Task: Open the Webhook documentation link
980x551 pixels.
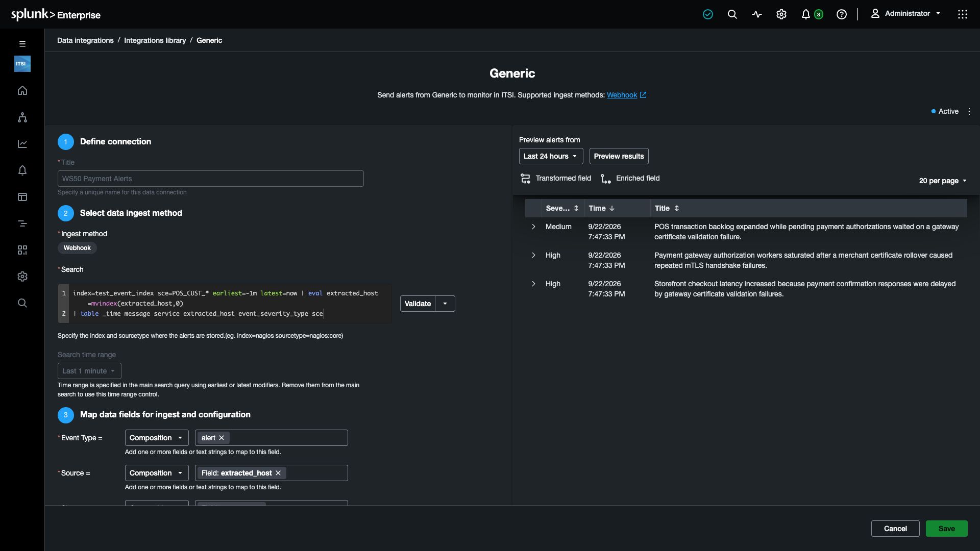Action: (622, 95)
